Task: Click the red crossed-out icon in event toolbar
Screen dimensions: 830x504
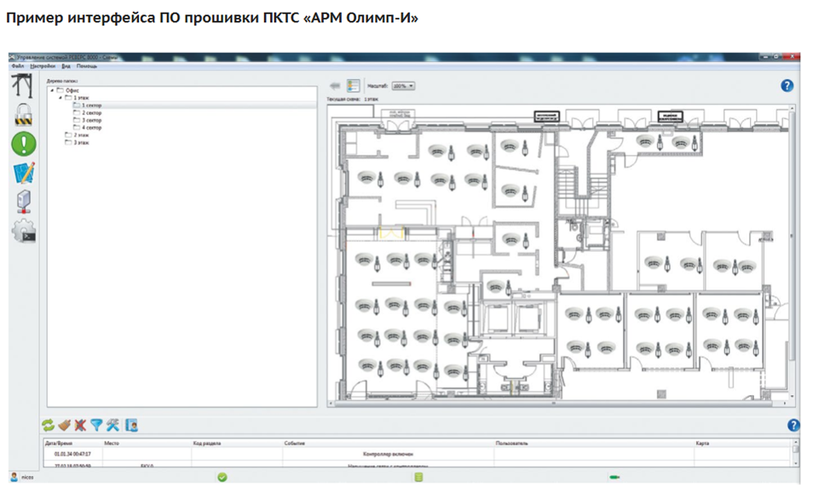Action: coord(80,425)
